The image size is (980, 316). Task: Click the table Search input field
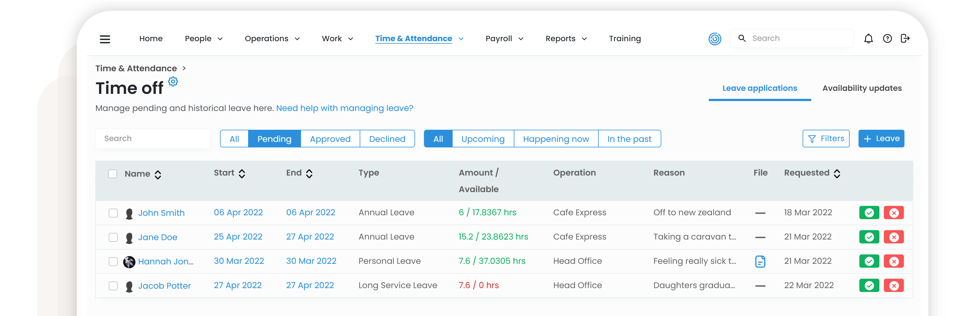(x=153, y=138)
